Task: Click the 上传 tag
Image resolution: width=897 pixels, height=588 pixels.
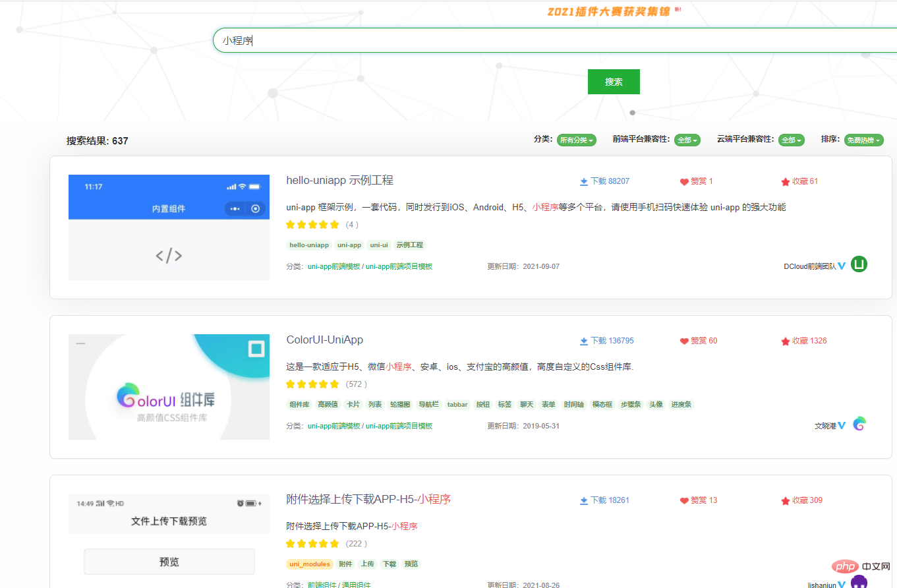Action: coord(367,564)
